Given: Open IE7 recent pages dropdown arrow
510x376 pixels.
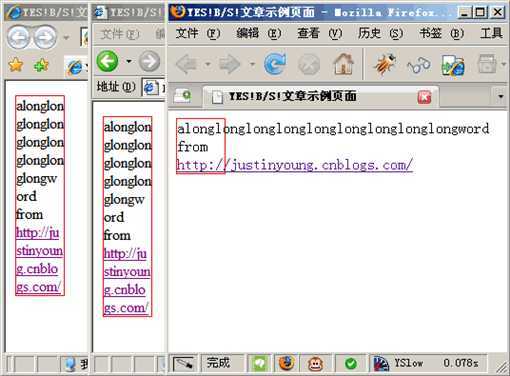Looking at the screenshot, I should pyautogui.click(x=66, y=37).
